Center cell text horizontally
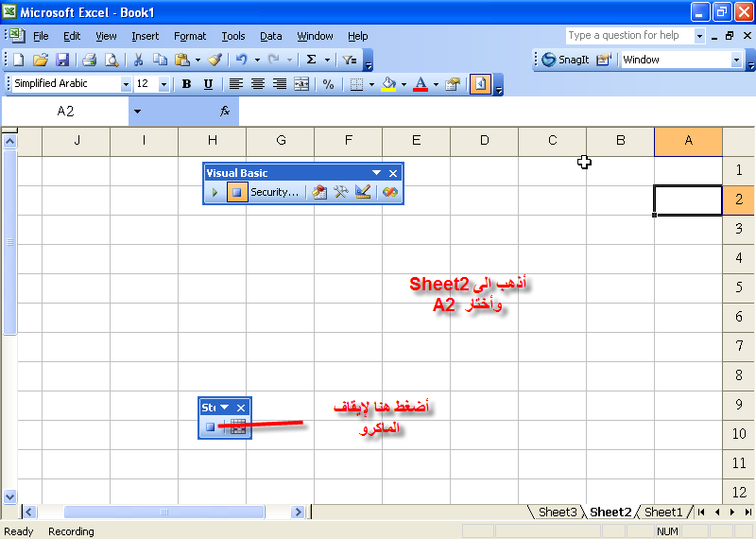Viewport: 756px width, 539px height. pos(258,84)
